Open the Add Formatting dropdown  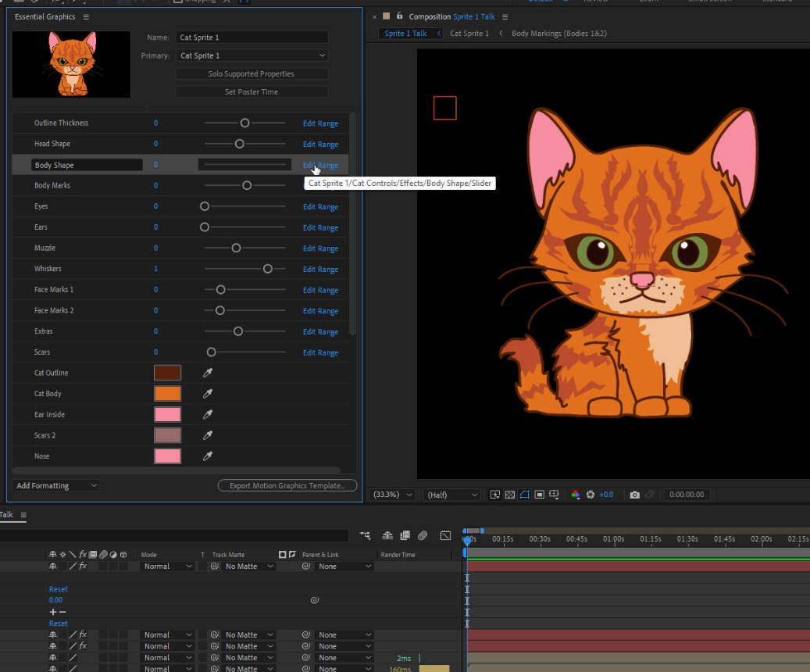[x=55, y=485]
